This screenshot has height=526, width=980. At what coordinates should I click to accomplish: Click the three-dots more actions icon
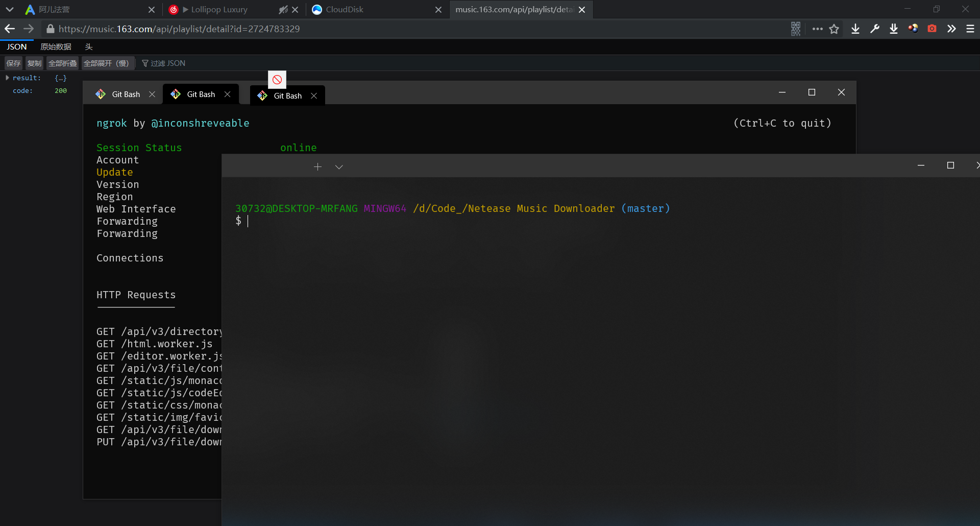(817, 29)
